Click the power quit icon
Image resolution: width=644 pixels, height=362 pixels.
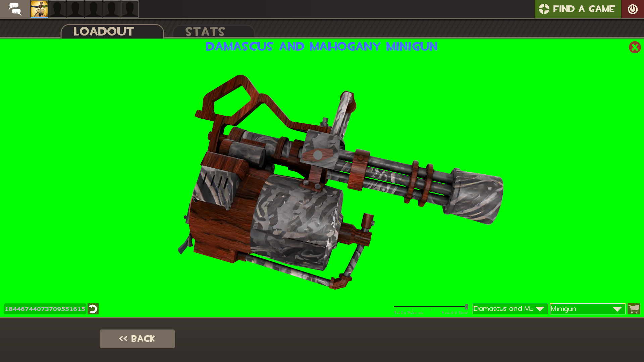click(633, 9)
